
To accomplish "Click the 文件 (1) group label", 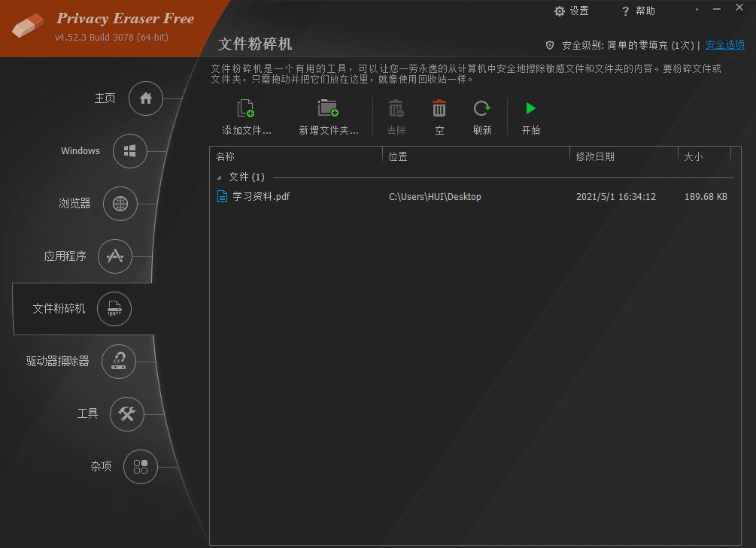I will [x=247, y=177].
